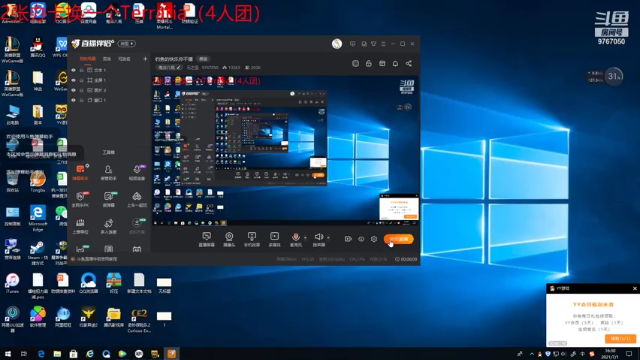Screen dimensions: 640x360
Task: Click the record video icon near settings gear
Action: pos(348,239)
